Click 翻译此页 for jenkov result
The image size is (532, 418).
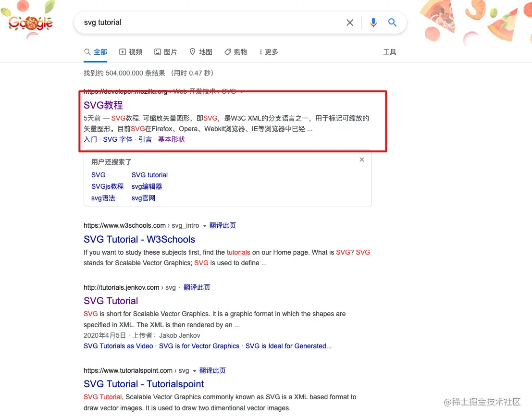tap(197, 288)
